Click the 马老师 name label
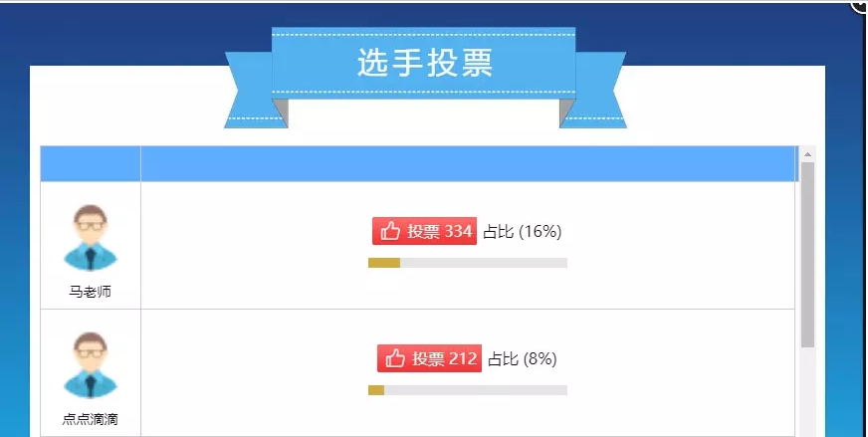The image size is (868, 437). (91, 292)
